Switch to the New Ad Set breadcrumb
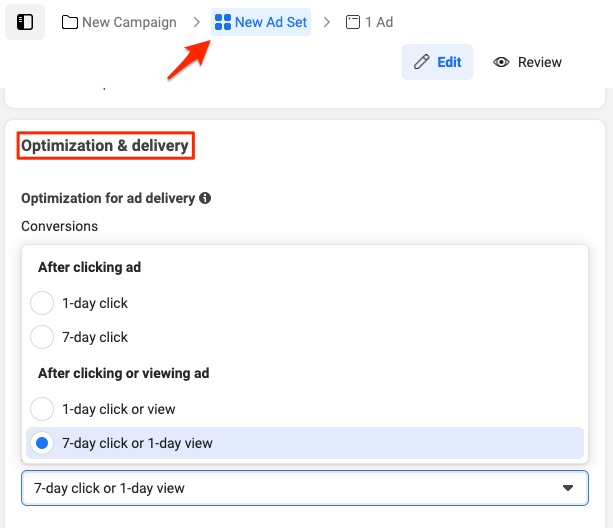The width and height of the screenshot is (613, 528). point(261,22)
